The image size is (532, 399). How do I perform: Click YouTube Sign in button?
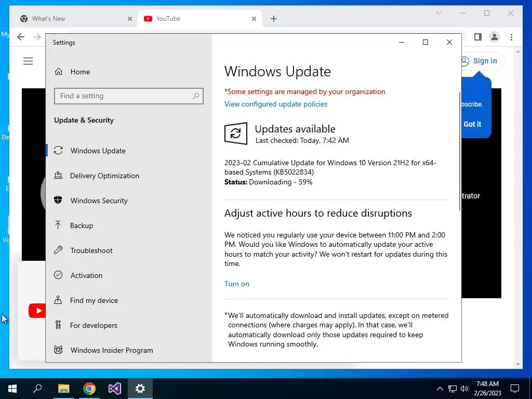coord(483,61)
